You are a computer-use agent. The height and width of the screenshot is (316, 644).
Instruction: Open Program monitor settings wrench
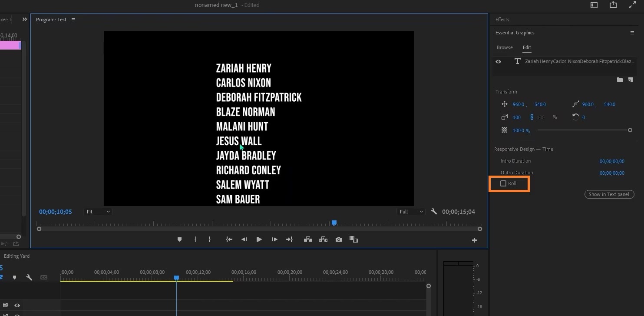tap(433, 212)
